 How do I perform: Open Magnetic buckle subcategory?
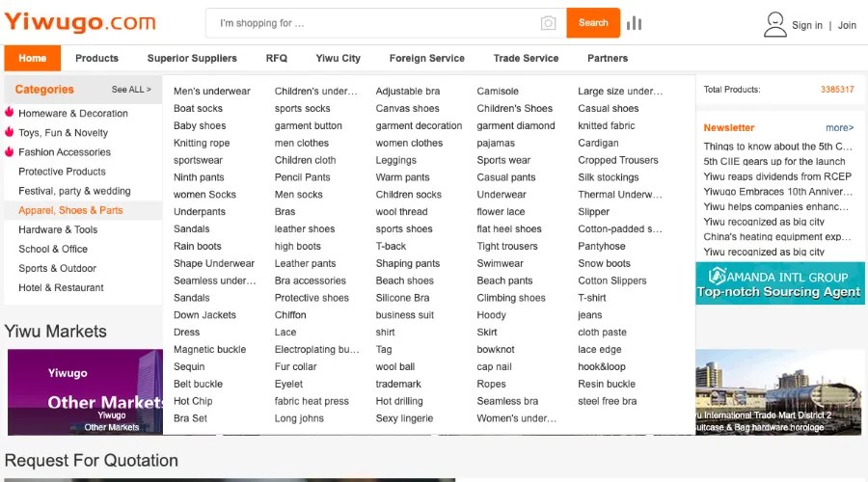coord(209,350)
